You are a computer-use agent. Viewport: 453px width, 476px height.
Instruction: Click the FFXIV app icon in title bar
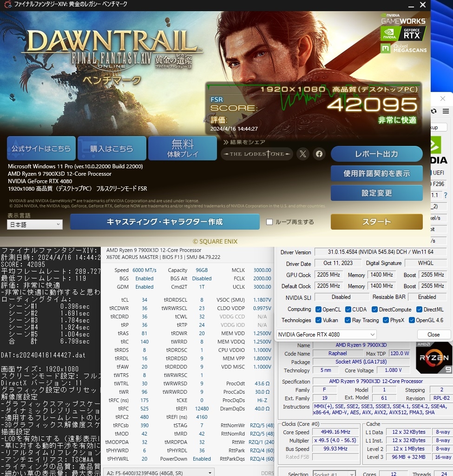7,5
